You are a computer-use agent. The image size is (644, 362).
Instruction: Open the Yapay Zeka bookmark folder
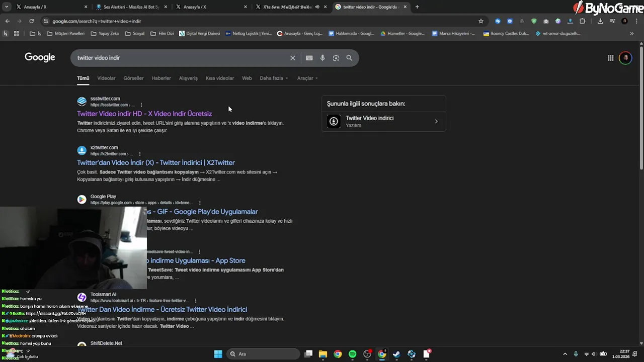point(105,34)
